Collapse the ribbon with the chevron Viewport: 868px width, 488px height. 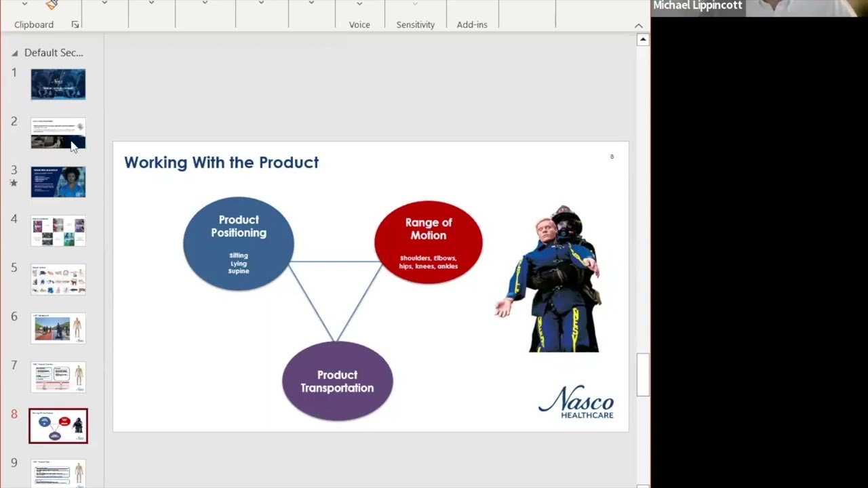point(639,25)
